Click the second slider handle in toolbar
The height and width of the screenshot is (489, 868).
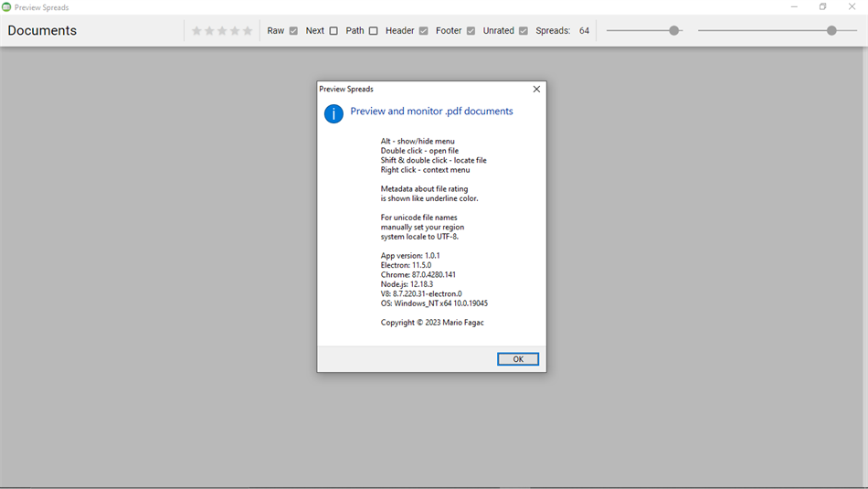831,30
